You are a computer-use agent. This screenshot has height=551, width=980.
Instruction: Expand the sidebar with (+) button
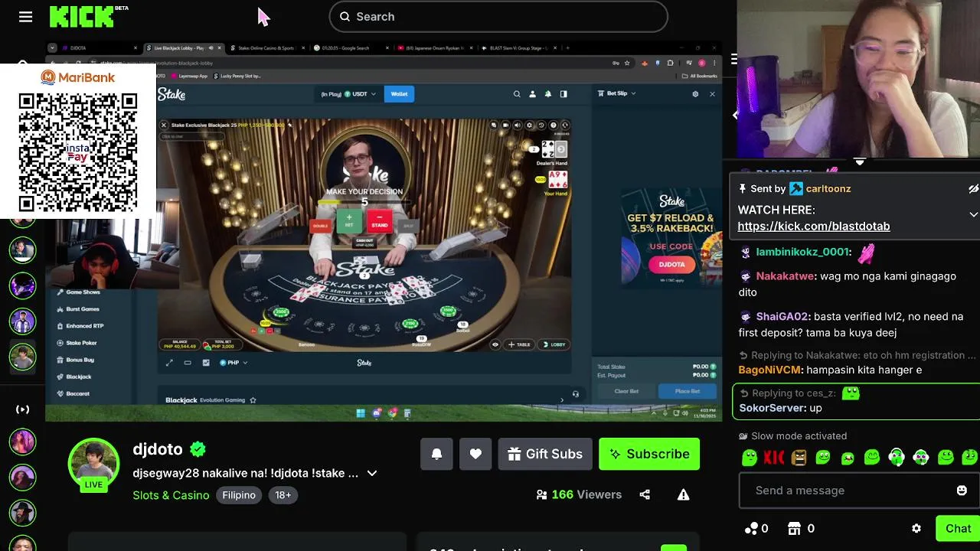(22, 409)
